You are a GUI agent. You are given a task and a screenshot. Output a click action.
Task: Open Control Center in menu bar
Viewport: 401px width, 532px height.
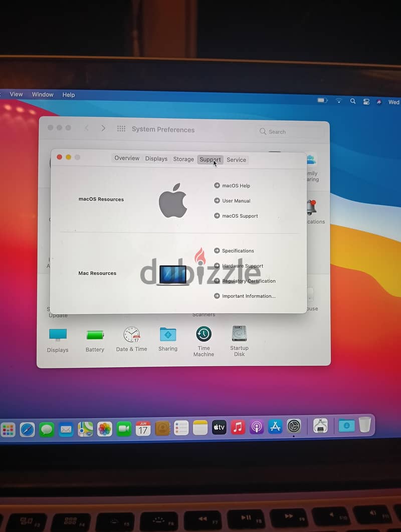coord(366,102)
